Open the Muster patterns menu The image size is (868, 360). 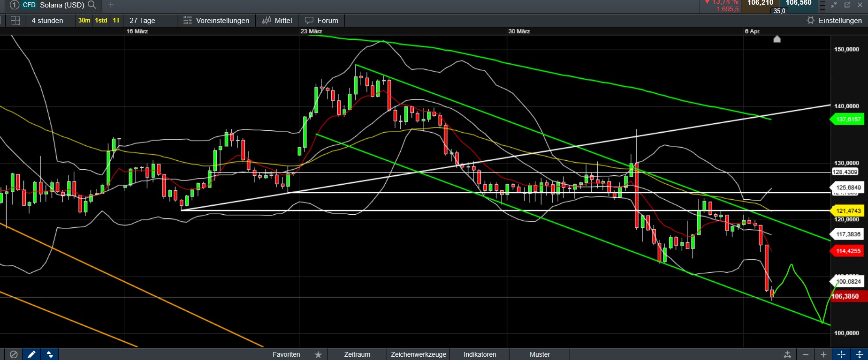point(540,354)
